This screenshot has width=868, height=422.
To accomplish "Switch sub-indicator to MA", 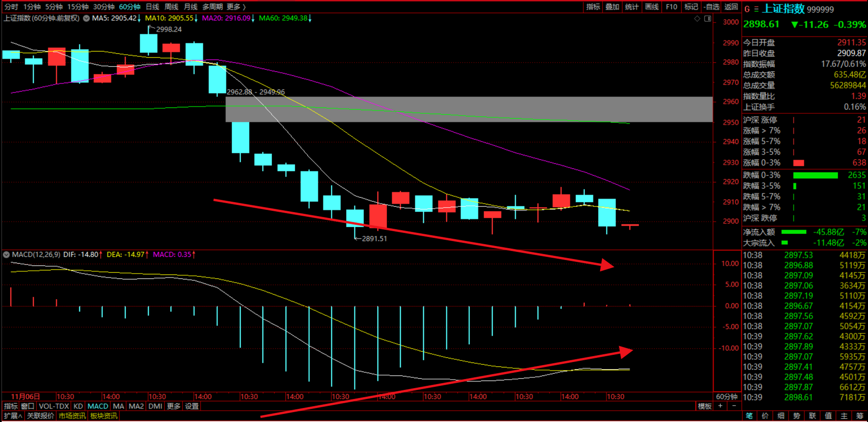I will pos(118,406).
